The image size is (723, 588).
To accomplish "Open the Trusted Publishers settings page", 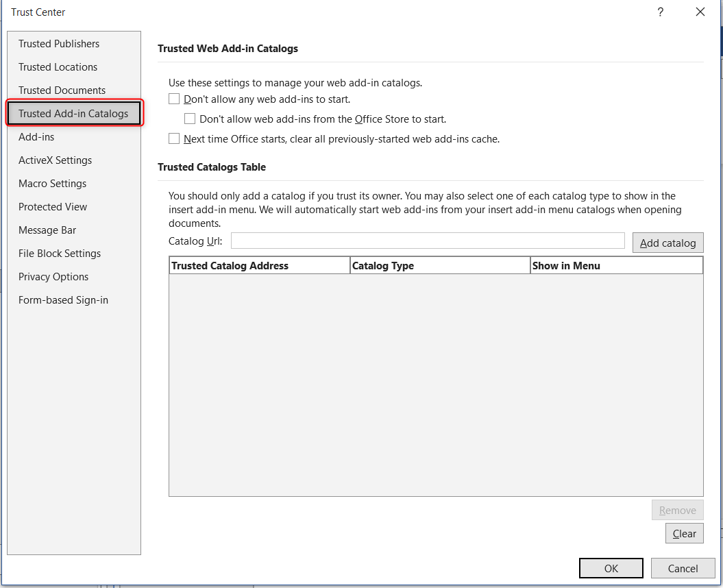I will (x=58, y=43).
